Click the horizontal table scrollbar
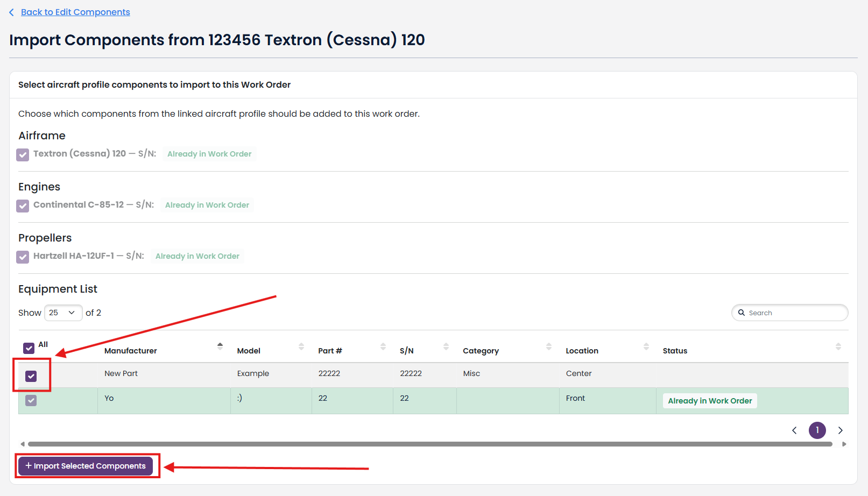This screenshot has width=868, height=496. 430,444
